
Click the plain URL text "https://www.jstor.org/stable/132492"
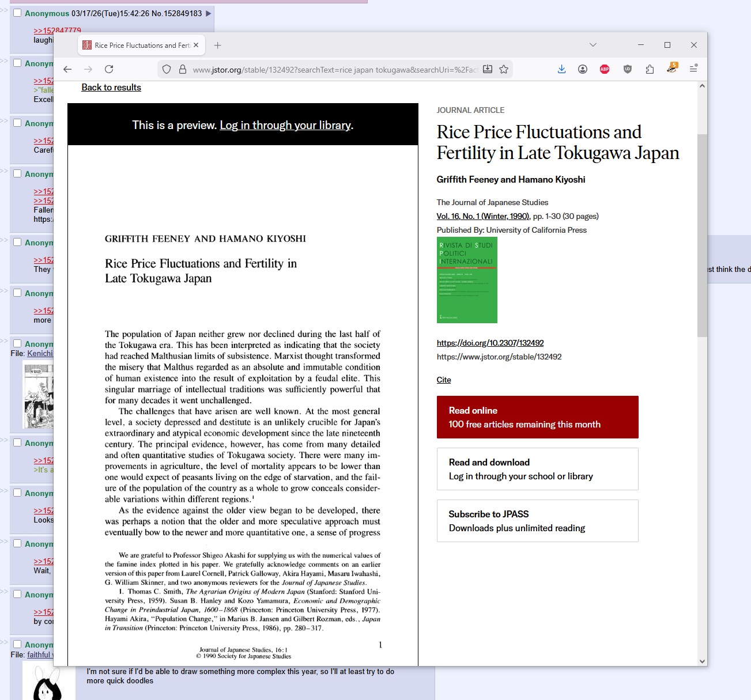click(499, 357)
